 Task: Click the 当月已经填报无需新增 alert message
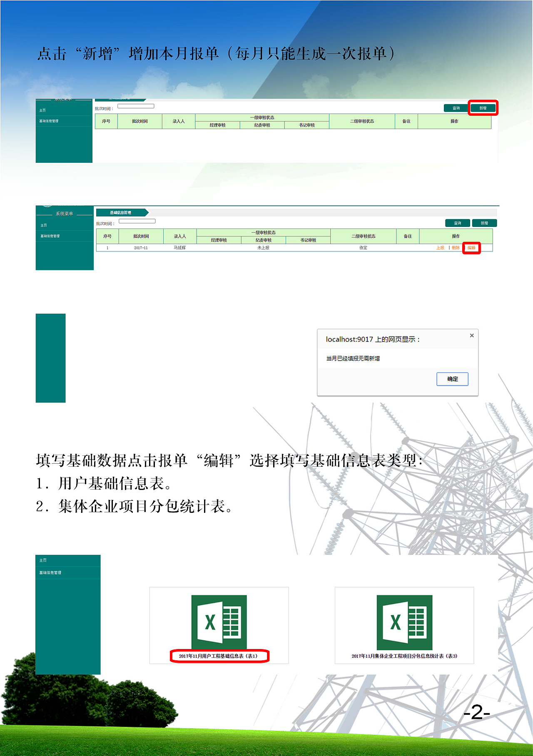coord(353,358)
